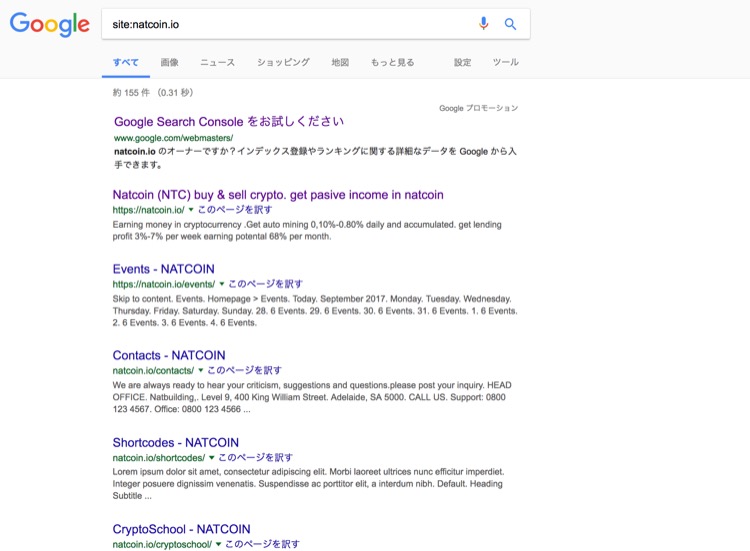750x551 pixels.
Task: Click the result count text 約 155 件
Action: click(131, 92)
